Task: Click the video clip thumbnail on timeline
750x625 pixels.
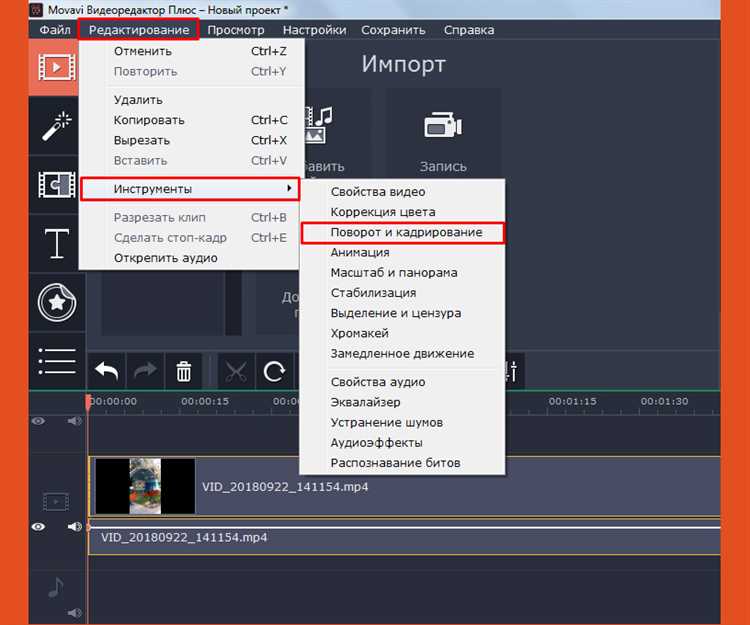Action: [145, 486]
